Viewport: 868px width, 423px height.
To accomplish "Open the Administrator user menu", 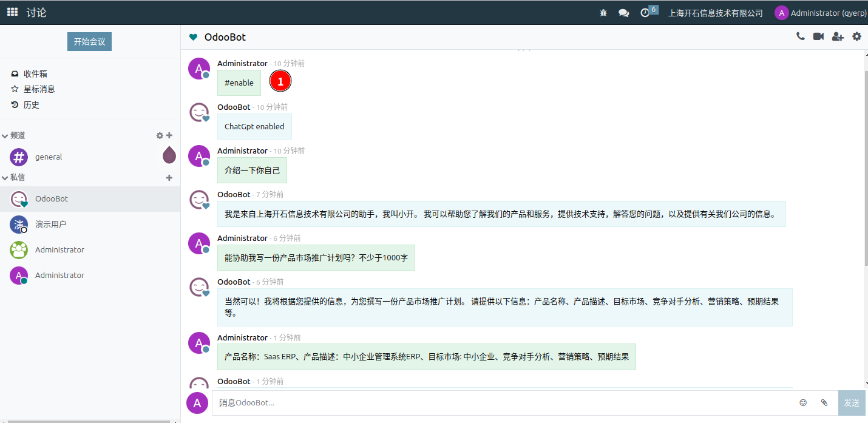I will (x=819, y=13).
